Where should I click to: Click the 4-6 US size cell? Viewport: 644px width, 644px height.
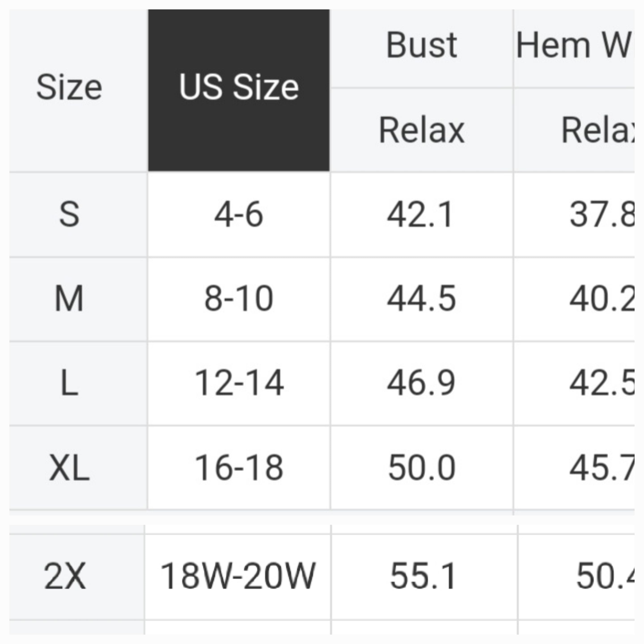239,214
